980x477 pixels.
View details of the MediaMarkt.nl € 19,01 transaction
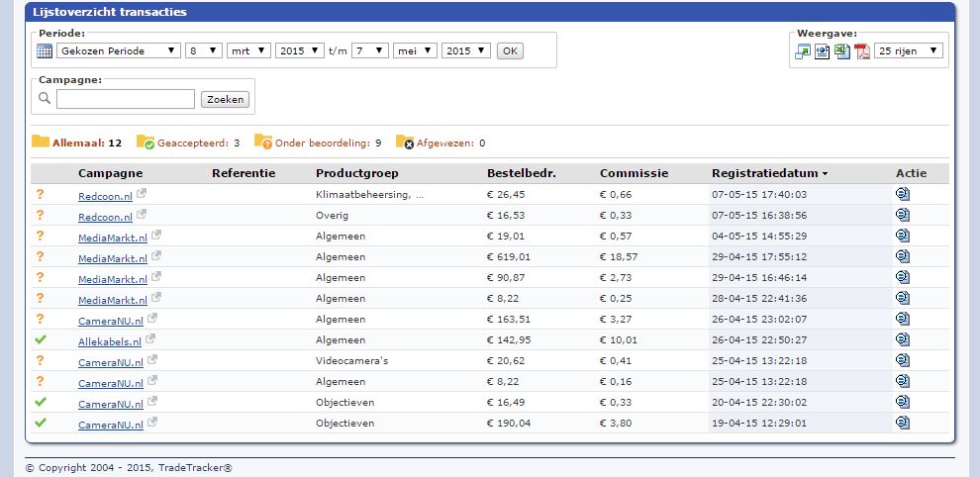point(903,236)
